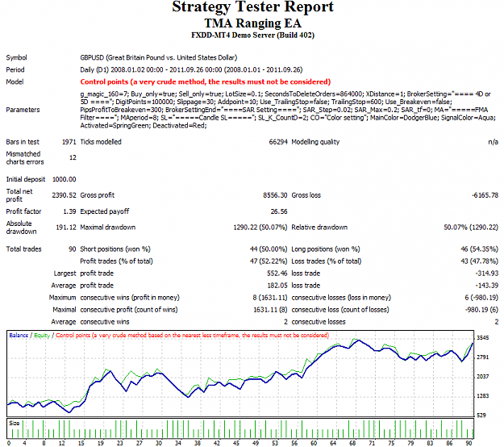Click the x-axis trade number '45'
Viewport: 504px width, 447px height.
[x=236, y=443]
